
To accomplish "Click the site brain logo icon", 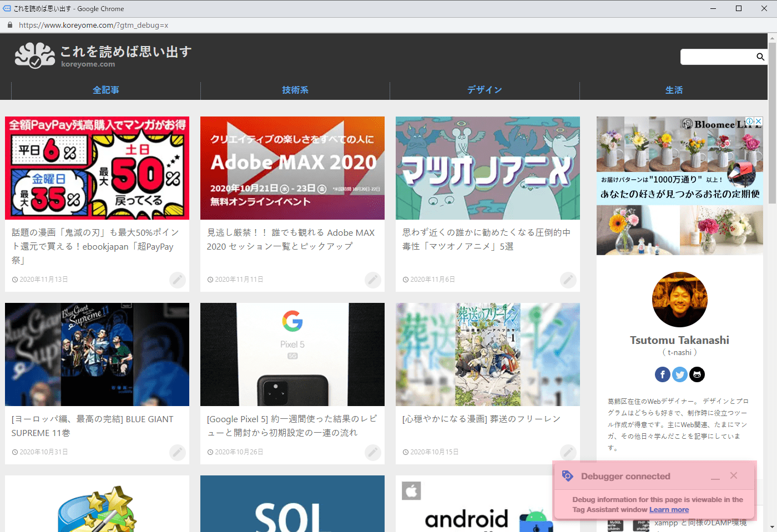I will click(35, 55).
